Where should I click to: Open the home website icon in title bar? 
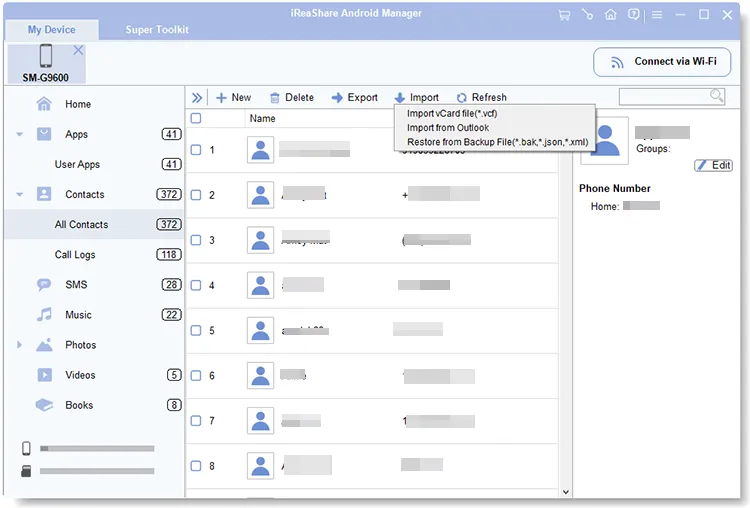coord(610,15)
